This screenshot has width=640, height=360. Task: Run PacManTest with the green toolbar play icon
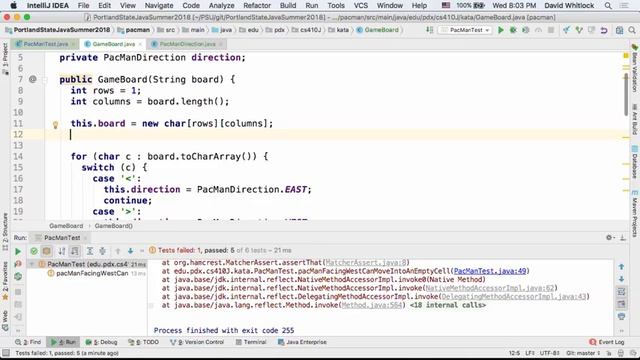point(501,30)
